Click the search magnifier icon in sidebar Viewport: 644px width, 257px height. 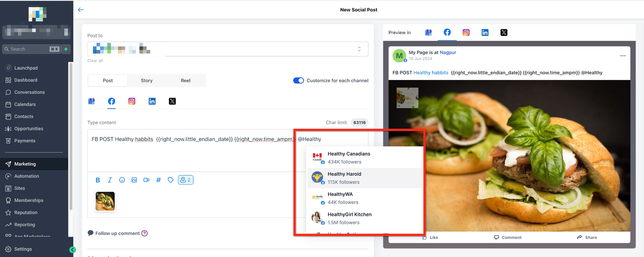pos(6,49)
